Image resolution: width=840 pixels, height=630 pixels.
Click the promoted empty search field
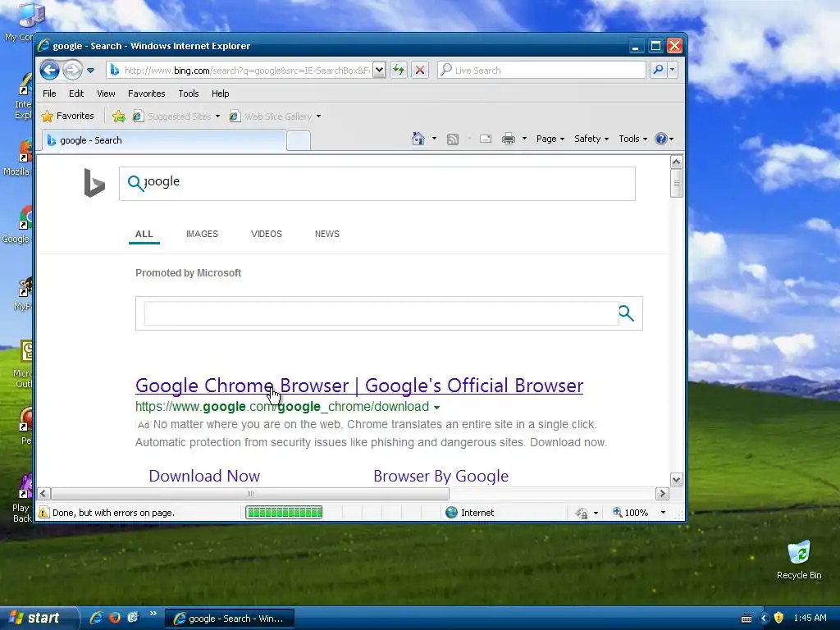(381, 313)
